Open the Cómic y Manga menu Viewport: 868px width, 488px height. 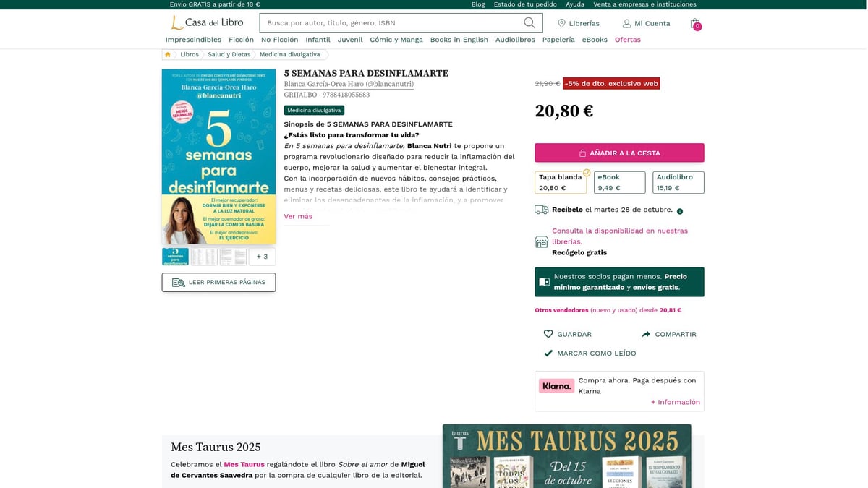pos(396,40)
